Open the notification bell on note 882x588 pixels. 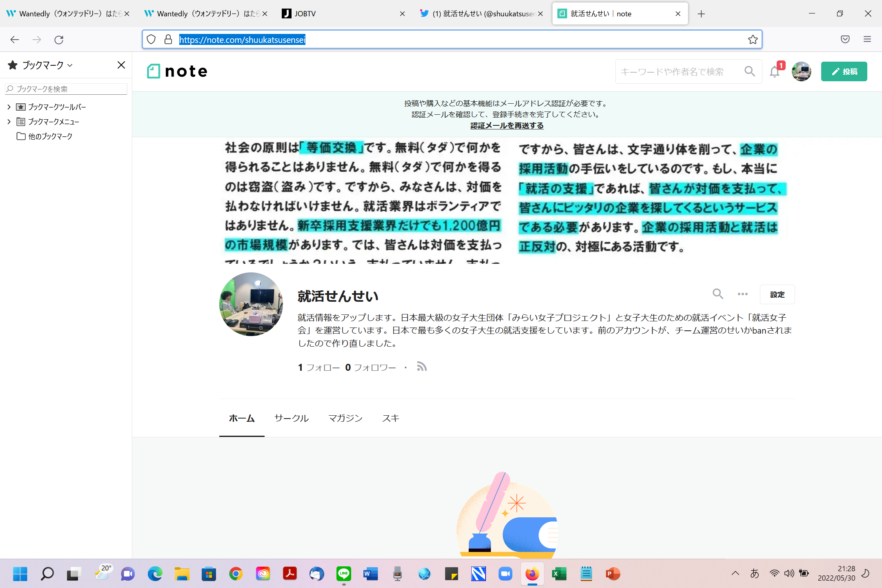click(774, 71)
